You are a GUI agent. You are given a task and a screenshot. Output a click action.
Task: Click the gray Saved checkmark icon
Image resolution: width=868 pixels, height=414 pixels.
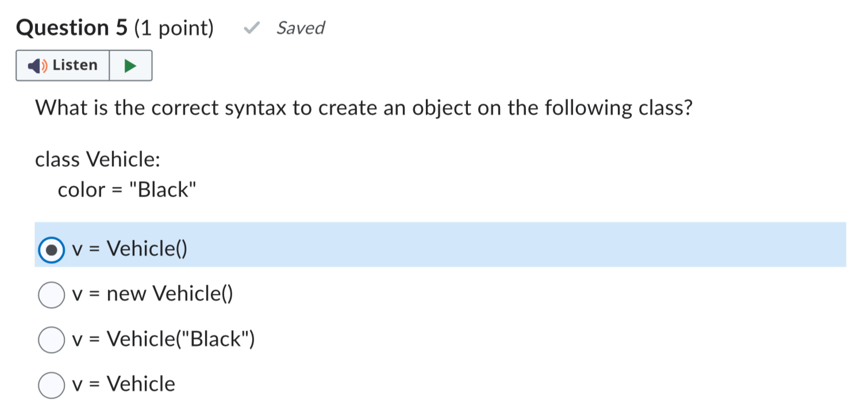(251, 28)
